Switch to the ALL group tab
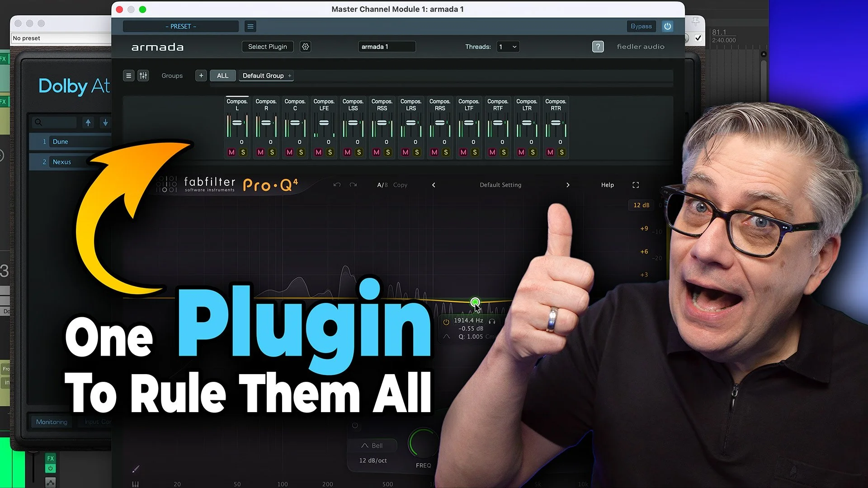This screenshot has height=488, width=868. [222, 75]
